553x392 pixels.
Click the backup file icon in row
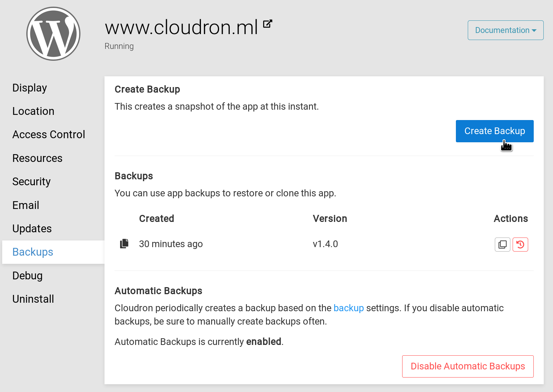125,244
